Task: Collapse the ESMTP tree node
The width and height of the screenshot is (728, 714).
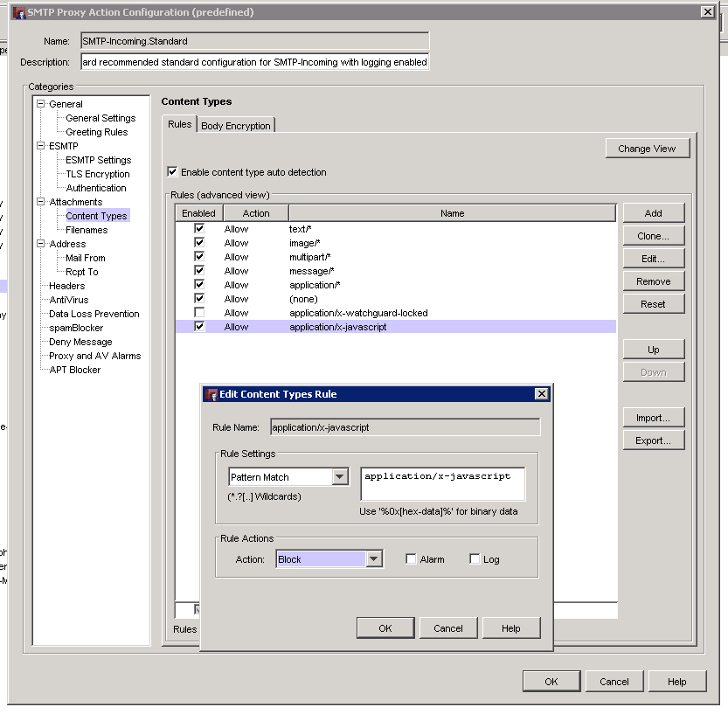Action: point(40,146)
